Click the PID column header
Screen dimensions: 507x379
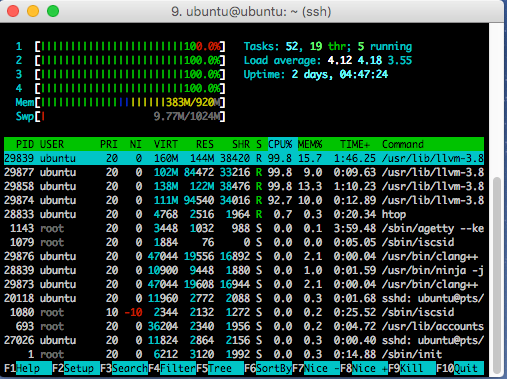(25, 144)
